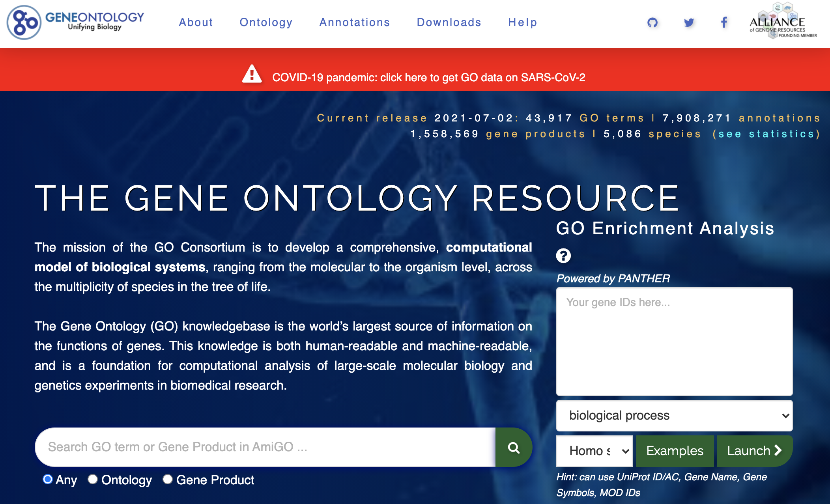Click the gene IDs text area
The image size is (830, 504).
[674, 341]
